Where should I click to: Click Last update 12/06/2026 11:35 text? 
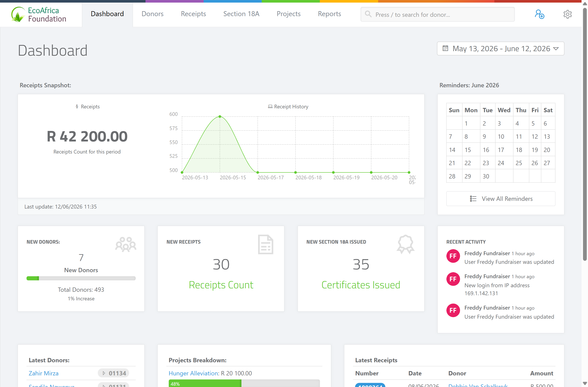point(60,207)
